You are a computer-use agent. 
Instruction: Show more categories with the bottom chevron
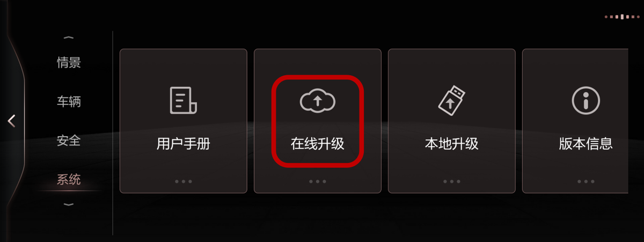[x=69, y=204]
